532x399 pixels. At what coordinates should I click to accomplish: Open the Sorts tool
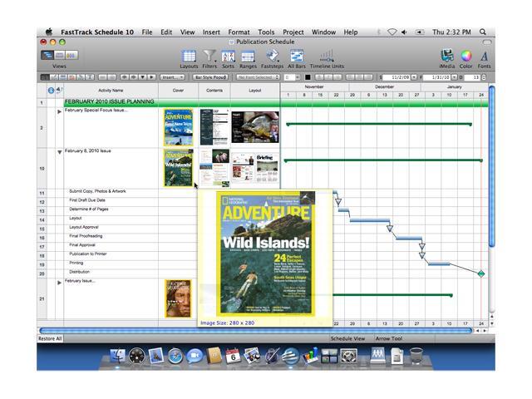point(227,57)
